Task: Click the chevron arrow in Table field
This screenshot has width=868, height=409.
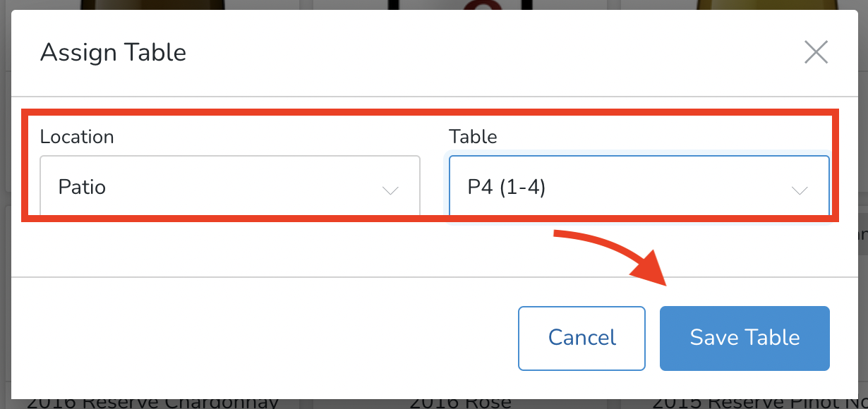Action: click(800, 190)
